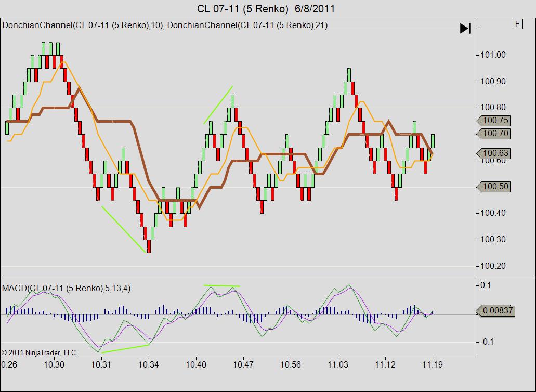The height and width of the screenshot is (392, 536).
Task: Click the MACD(CL 07-11 (5 Renko),5,13,4) label
Action: (x=67, y=289)
